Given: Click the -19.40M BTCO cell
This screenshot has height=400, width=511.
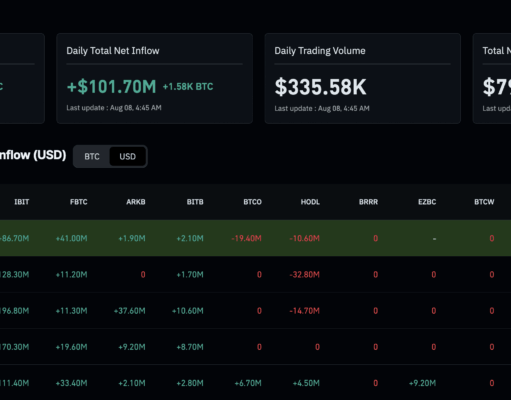Looking at the screenshot, I should 246,238.
